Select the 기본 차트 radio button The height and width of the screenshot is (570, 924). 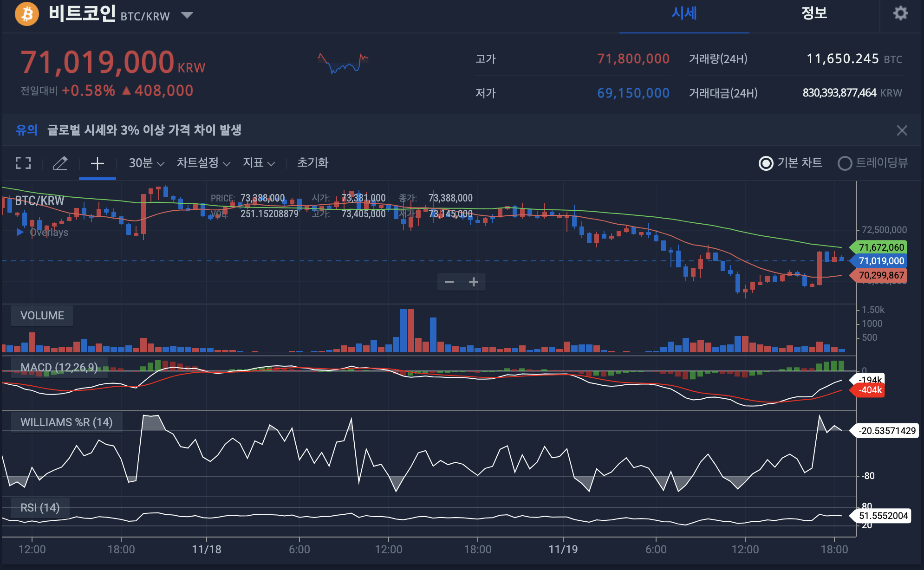click(x=766, y=163)
